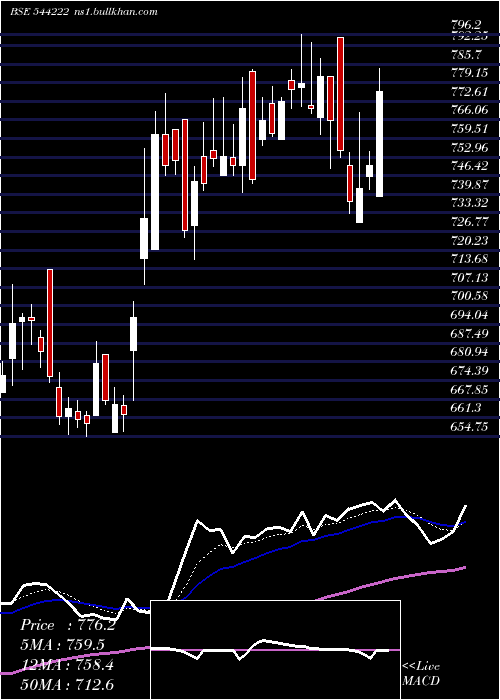Click the 746.42 price axis label
Viewport: 500px width, 700px height.
pos(469,166)
